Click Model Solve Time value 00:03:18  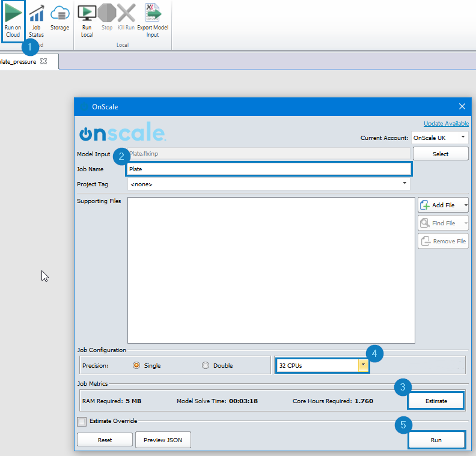click(x=243, y=401)
